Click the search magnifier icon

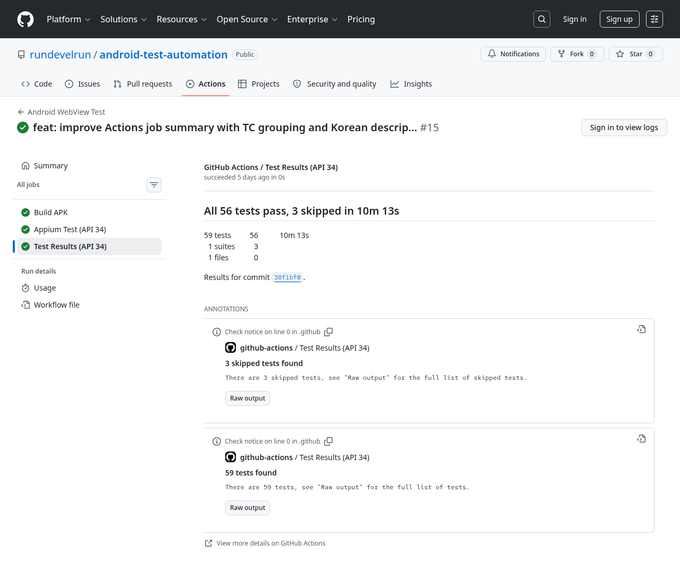point(541,19)
